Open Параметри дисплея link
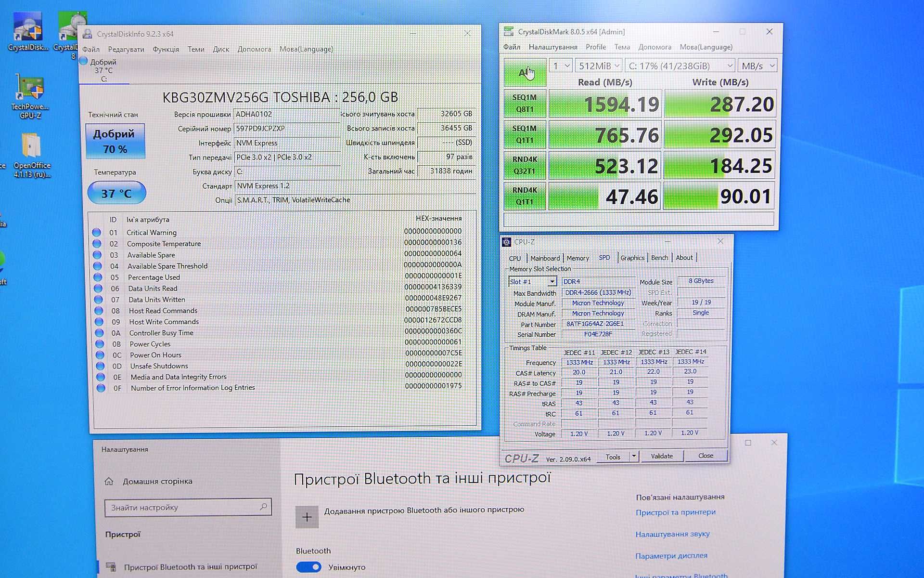Screen dimensions: 924x578 coord(671,555)
